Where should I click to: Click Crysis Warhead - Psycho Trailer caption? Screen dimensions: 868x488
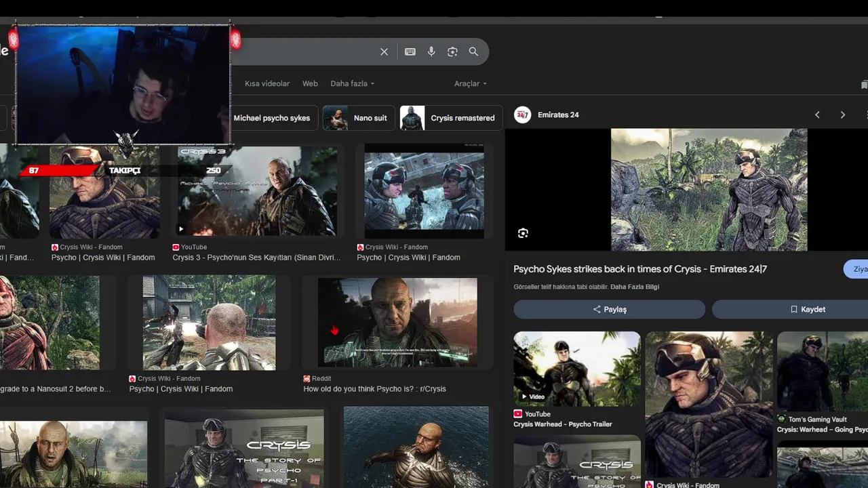tap(563, 424)
